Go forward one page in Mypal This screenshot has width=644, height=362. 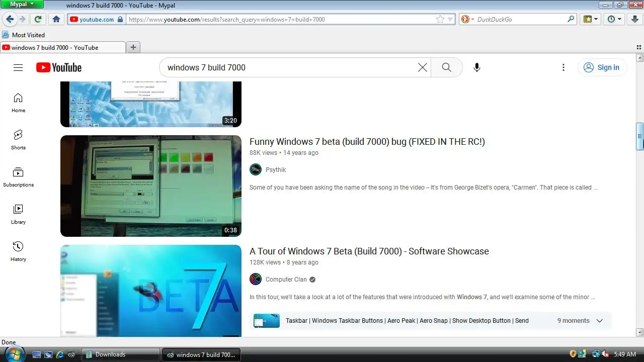pyautogui.click(x=22, y=19)
